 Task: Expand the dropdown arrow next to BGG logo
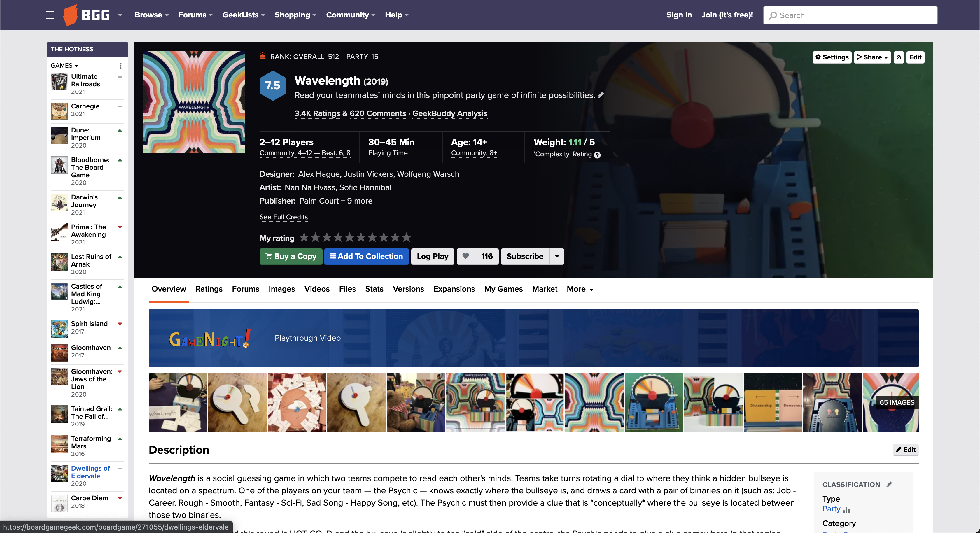(x=120, y=15)
